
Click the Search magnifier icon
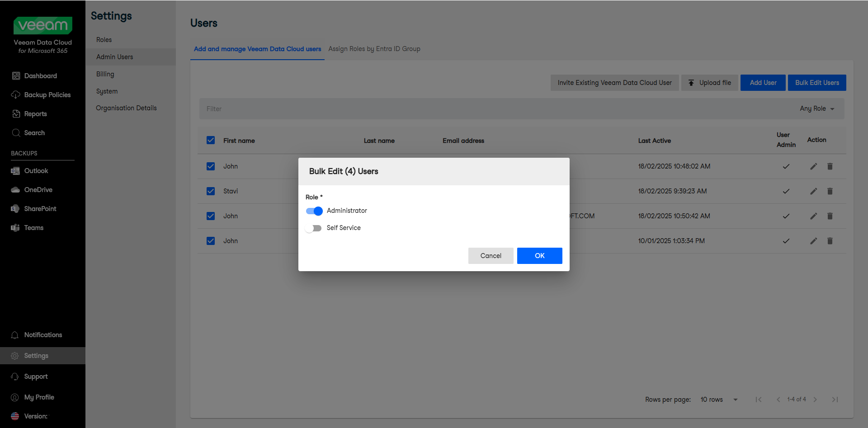(x=16, y=133)
